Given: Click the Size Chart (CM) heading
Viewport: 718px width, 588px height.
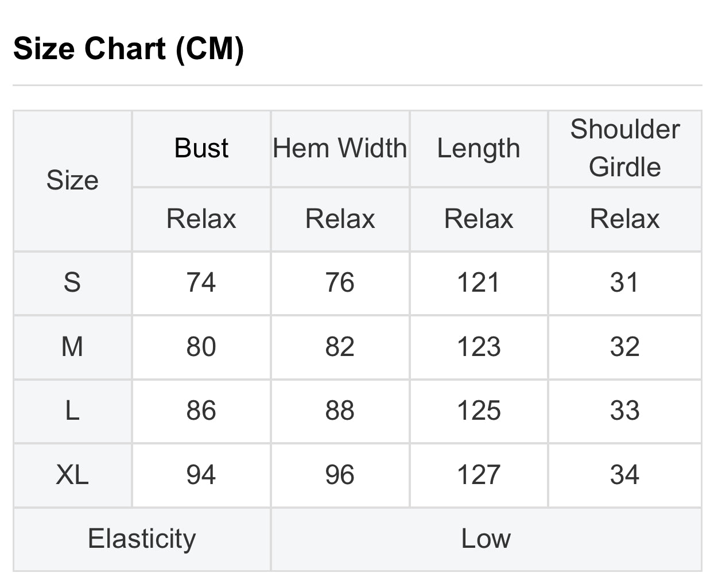Looking at the screenshot, I should [x=129, y=48].
